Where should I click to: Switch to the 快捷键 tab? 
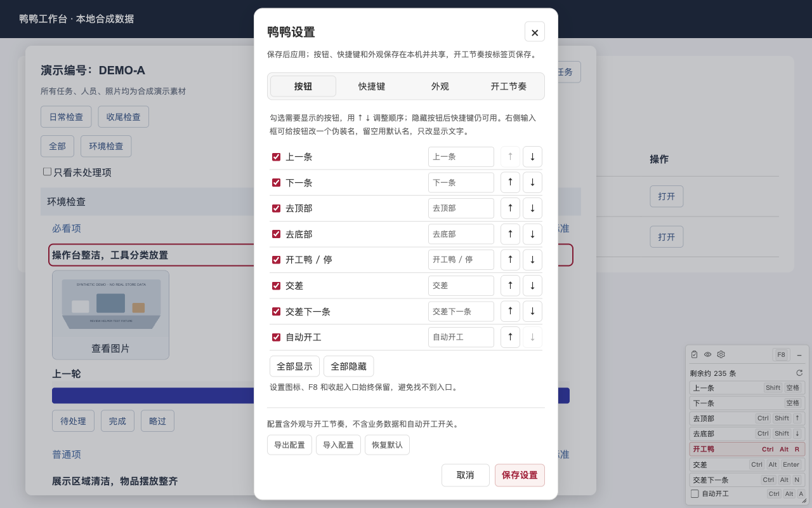click(372, 86)
